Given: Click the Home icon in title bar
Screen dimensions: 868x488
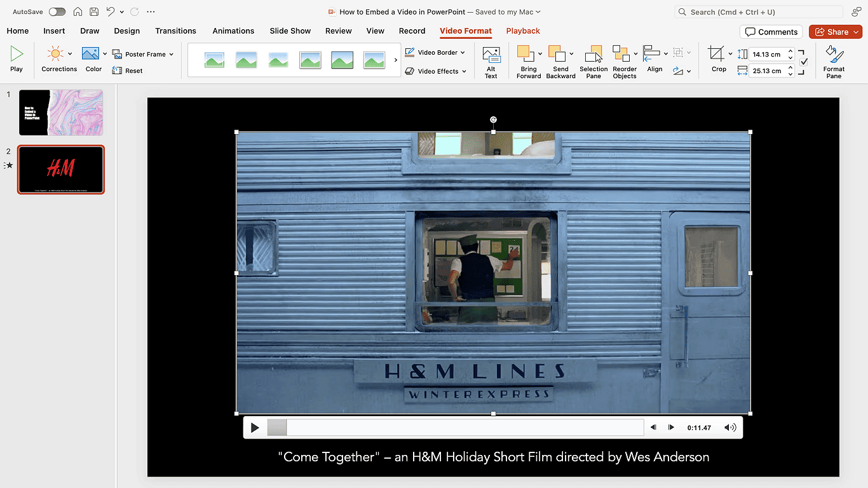Looking at the screenshot, I should [78, 11].
